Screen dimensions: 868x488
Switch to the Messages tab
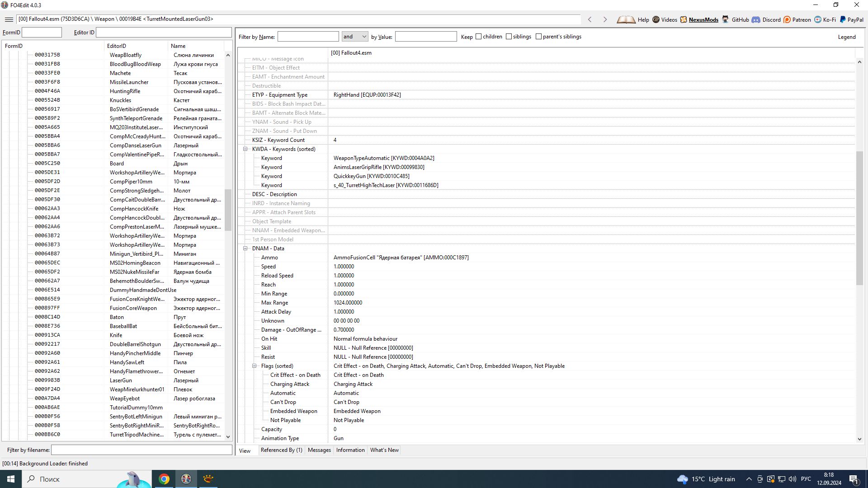pyautogui.click(x=319, y=450)
